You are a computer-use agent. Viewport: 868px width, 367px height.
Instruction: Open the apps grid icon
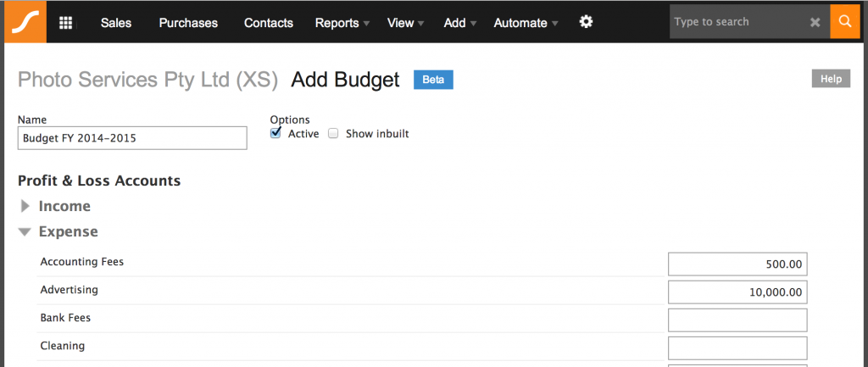pos(65,23)
